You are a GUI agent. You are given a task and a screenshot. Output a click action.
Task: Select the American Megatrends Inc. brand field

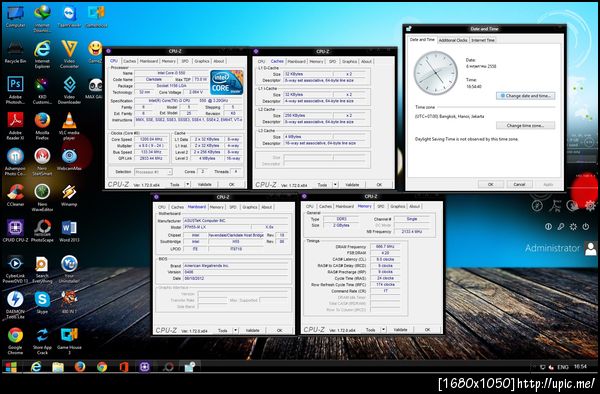(236, 265)
